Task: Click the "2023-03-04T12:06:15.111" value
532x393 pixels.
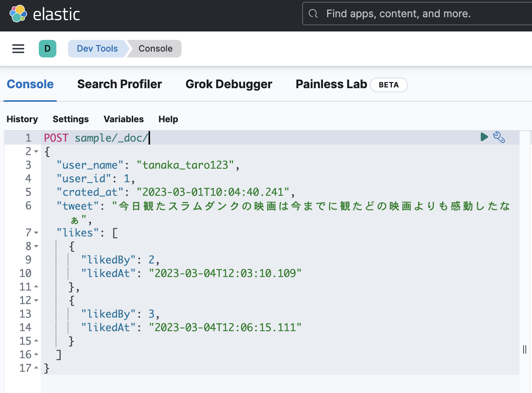Action: (x=225, y=327)
